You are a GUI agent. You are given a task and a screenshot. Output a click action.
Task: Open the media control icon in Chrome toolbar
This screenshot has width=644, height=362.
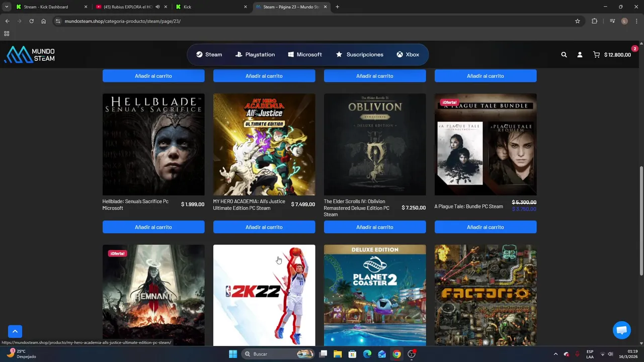[612, 21]
